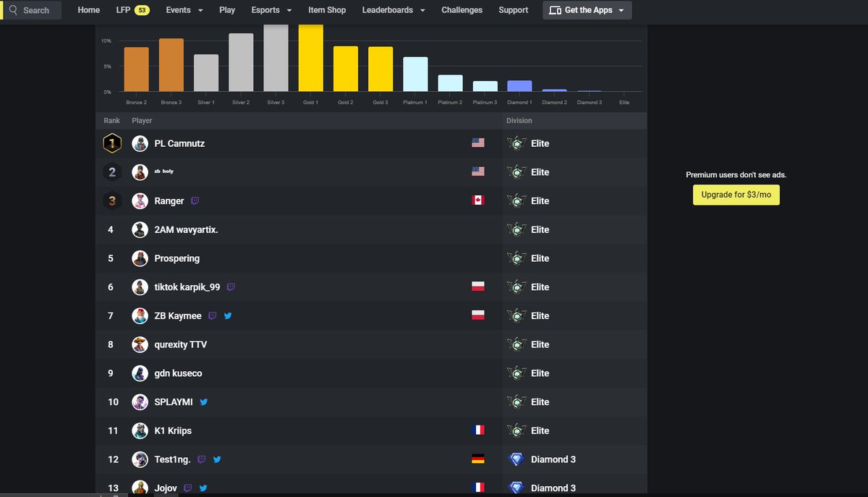Open zb holy player profile
Screen dimensions: 868x497
click(x=163, y=171)
